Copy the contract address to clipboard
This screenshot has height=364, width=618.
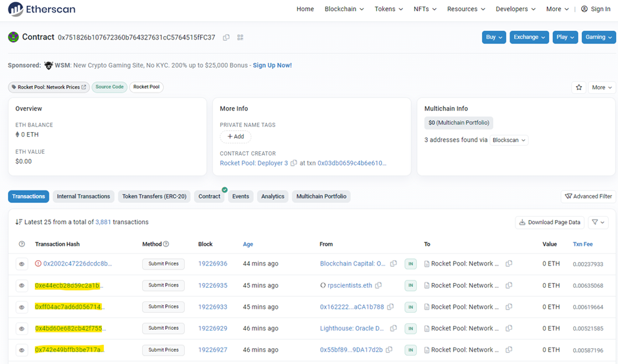226,37
